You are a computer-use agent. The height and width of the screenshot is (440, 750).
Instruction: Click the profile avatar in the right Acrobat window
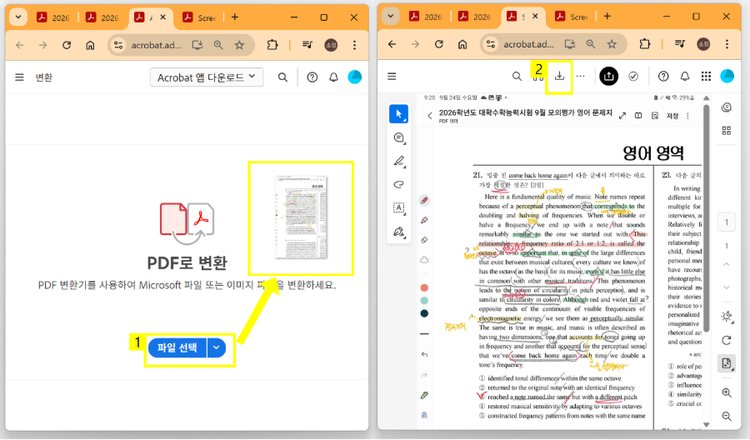727,76
